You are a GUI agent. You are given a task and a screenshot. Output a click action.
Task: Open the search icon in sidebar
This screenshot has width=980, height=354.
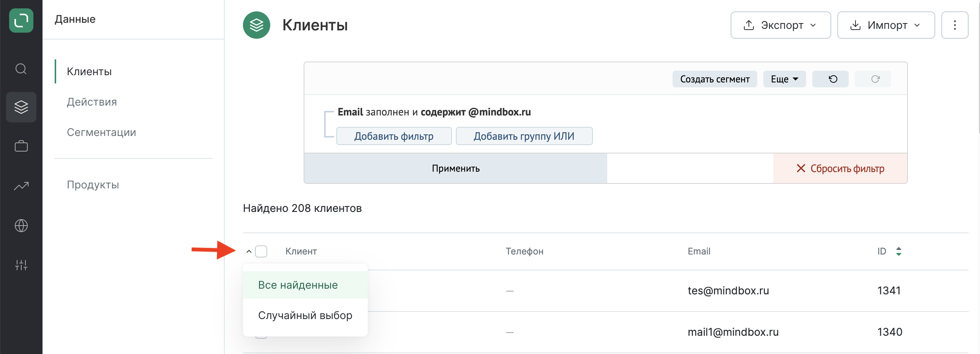click(x=21, y=69)
